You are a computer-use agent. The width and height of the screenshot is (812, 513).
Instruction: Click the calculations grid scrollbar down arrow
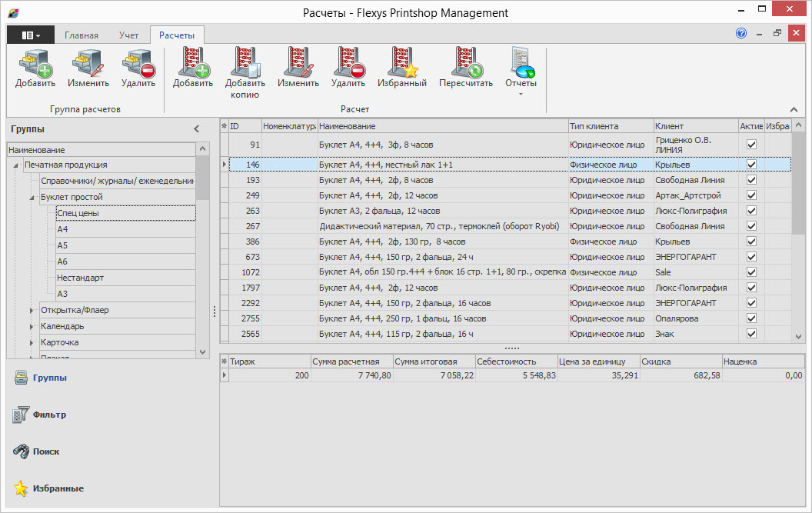(798, 336)
